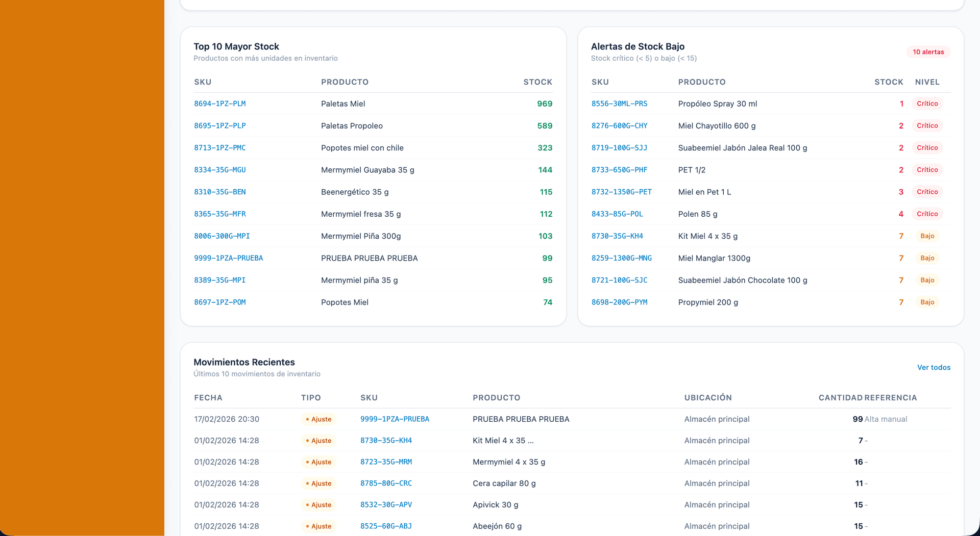
Task: Open SKU 8532-30G-APV Apivick
Action: [386, 505]
